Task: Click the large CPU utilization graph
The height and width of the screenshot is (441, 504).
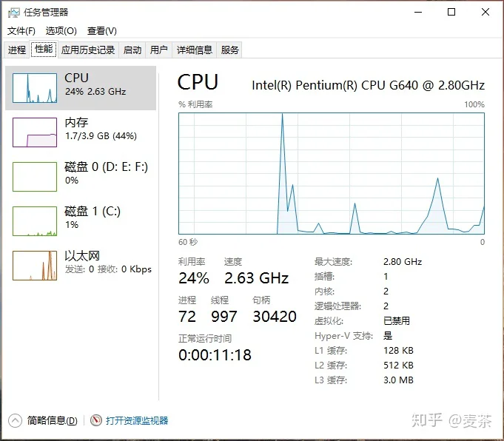Action: pos(332,174)
